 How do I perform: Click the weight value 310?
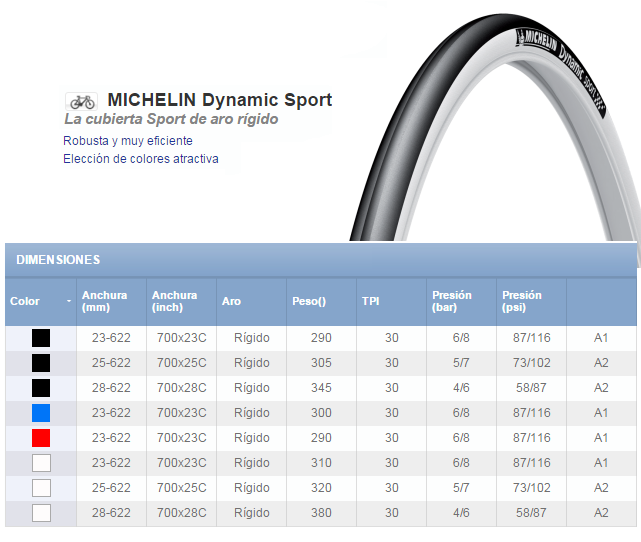(321, 463)
